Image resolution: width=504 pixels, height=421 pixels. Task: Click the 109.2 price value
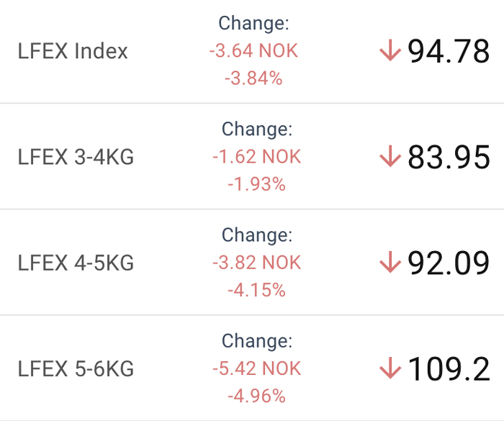449,368
